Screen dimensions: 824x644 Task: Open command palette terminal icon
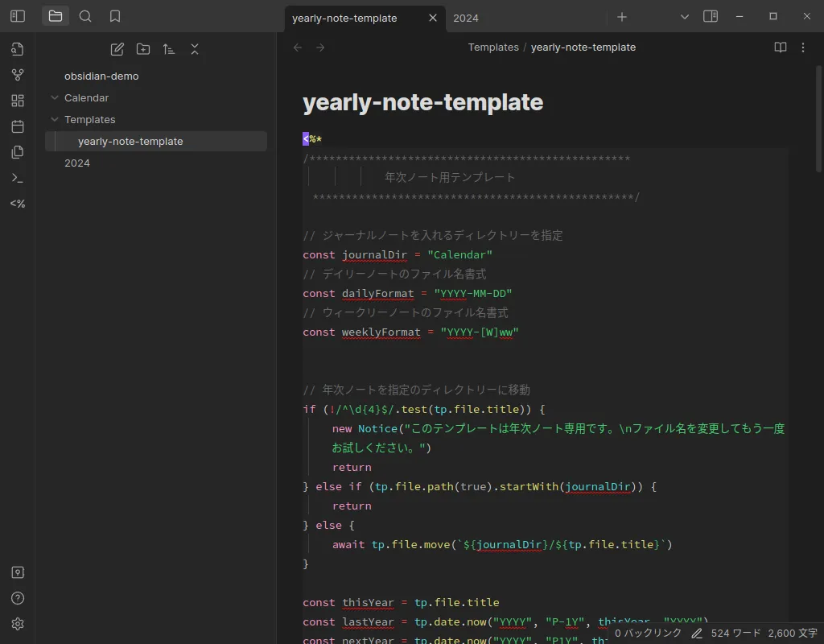18,178
